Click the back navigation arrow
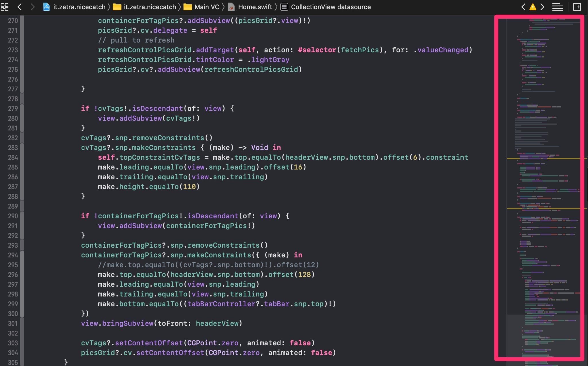Image resolution: width=588 pixels, height=366 pixels. point(20,7)
